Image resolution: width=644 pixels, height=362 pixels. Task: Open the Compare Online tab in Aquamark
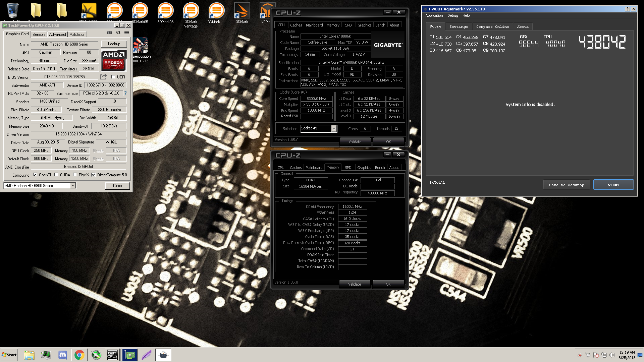pyautogui.click(x=492, y=26)
